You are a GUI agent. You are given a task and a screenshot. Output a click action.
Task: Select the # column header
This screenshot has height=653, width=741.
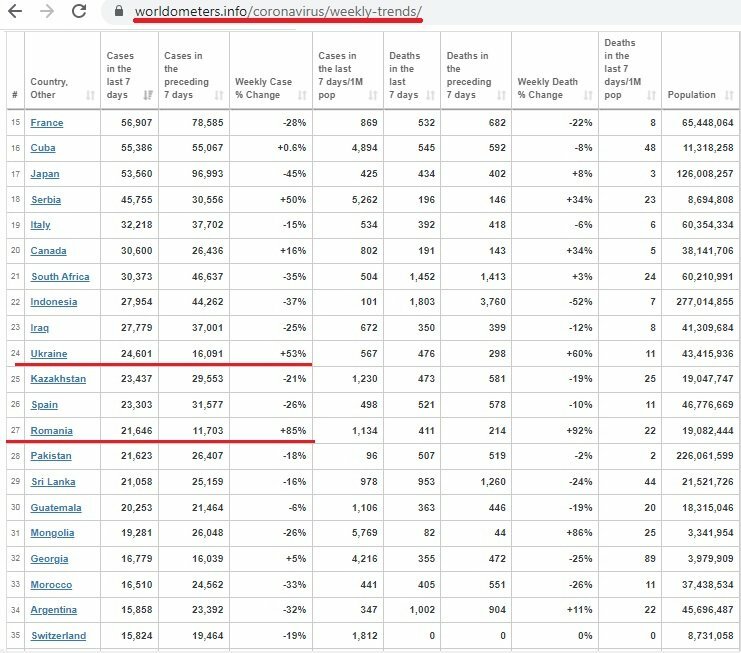pyautogui.click(x=15, y=95)
